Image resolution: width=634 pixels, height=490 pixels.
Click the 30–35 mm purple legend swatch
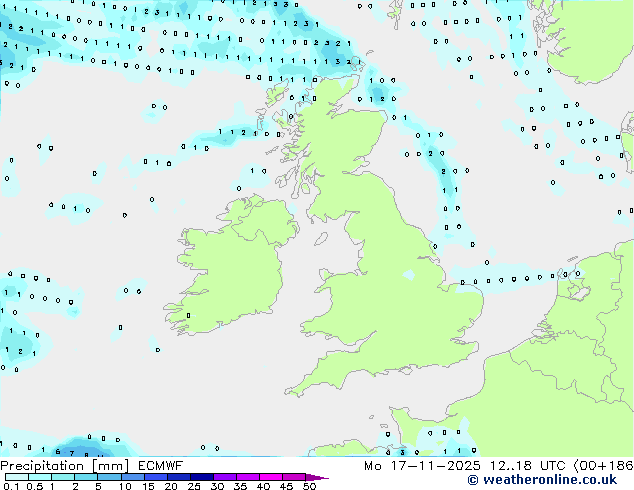(225, 477)
